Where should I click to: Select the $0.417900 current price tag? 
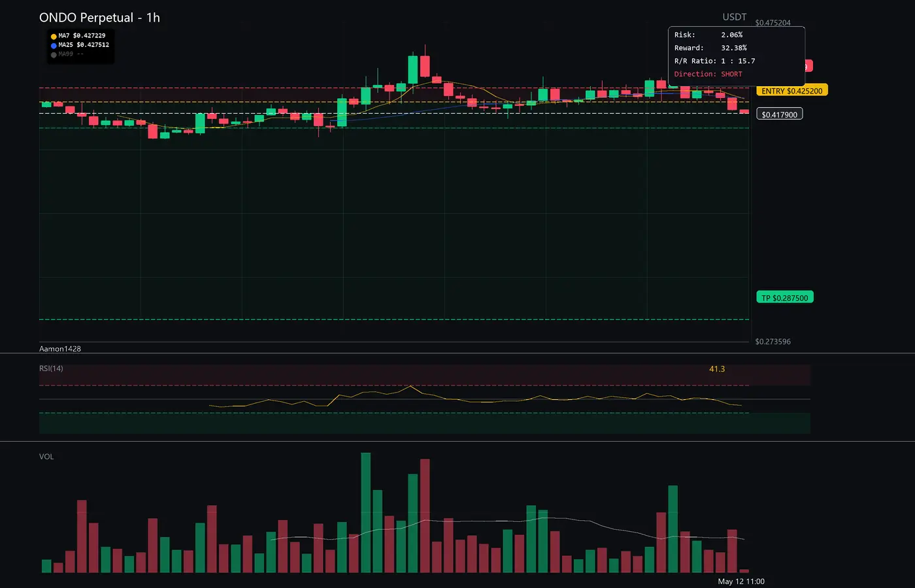[780, 114]
